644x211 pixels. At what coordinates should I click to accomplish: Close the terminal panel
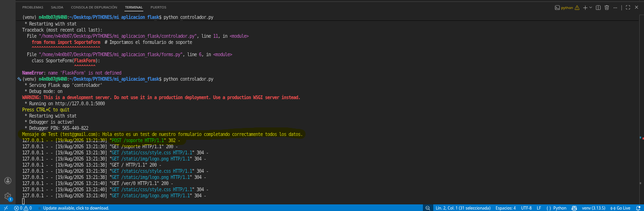point(636,8)
